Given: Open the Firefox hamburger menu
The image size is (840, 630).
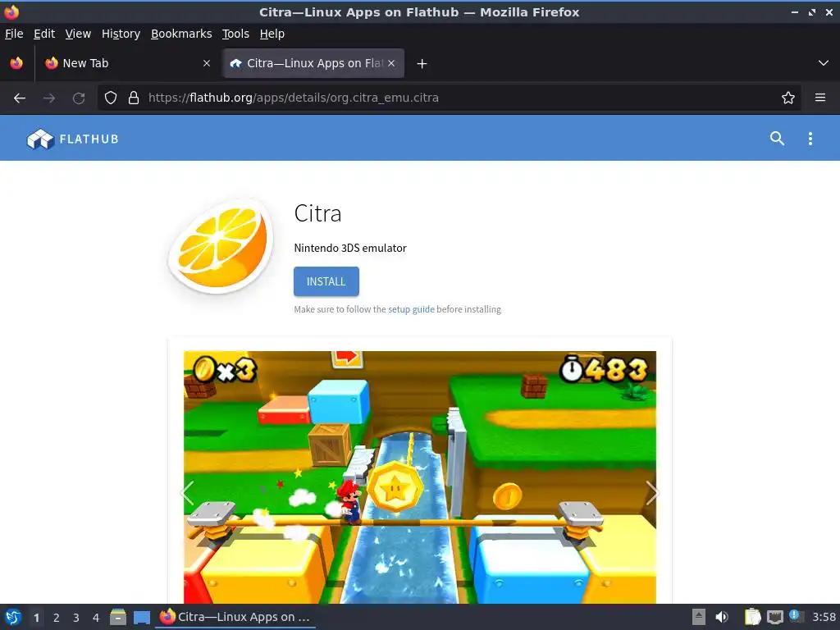Looking at the screenshot, I should (820, 98).
